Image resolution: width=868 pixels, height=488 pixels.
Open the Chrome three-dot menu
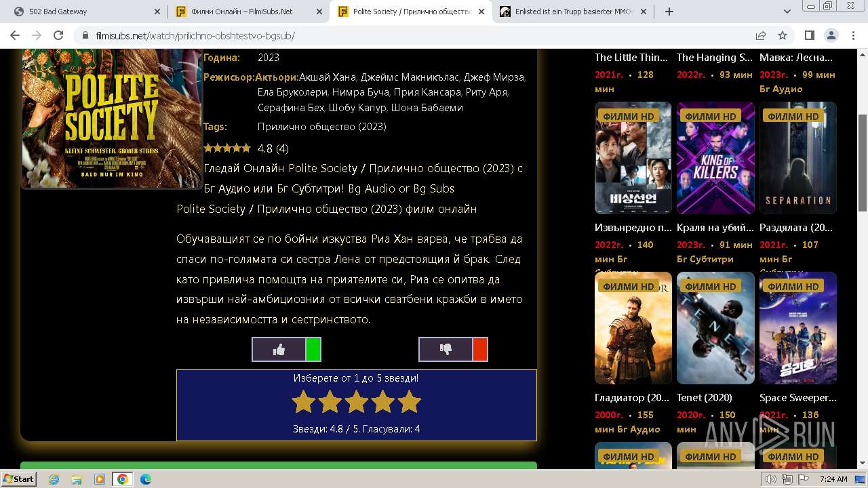[852, 35]
